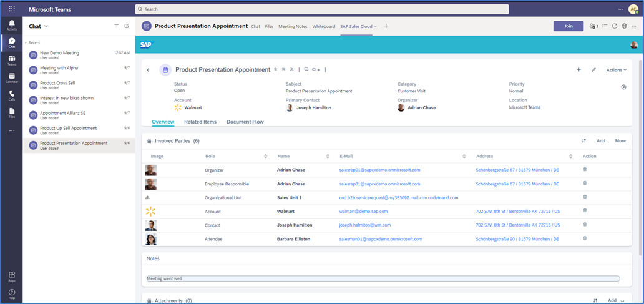The width and height of the screenshot is (644, 304).
Task: Show more apps ellipsis in sidebar
Action: point(12,130)
